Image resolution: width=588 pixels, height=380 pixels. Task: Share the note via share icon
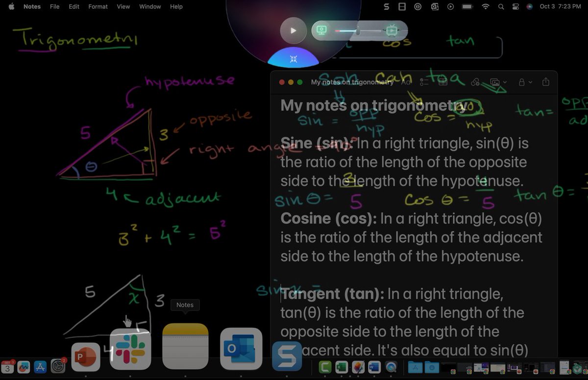pyautogui.click(x=546, y=82)
